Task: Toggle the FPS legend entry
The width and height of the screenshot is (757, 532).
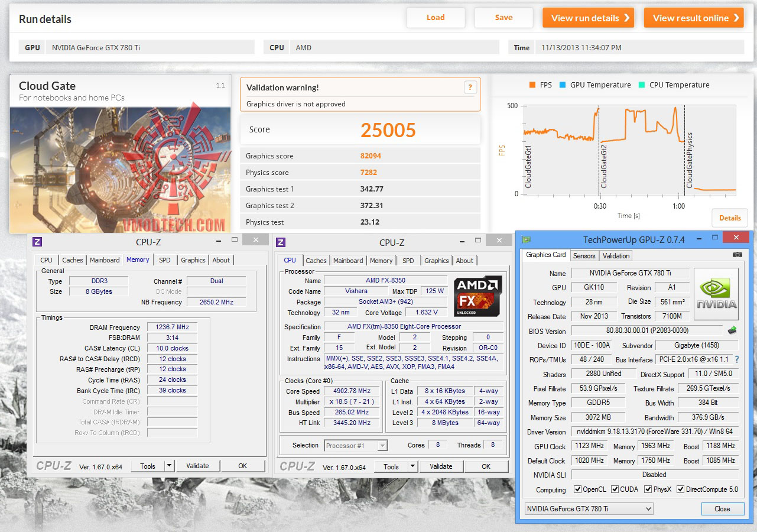Action: pyautogui.click(x=541, y=85)
